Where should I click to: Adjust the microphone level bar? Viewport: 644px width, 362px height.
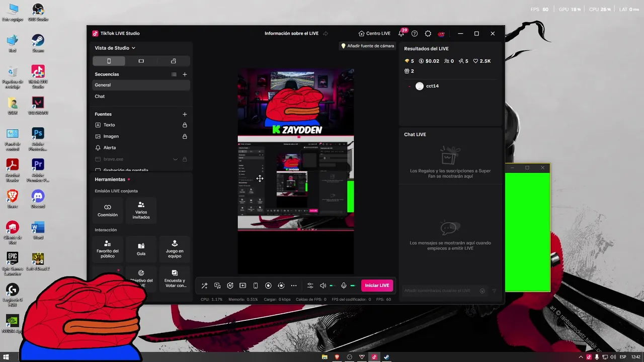coord(353,286)
